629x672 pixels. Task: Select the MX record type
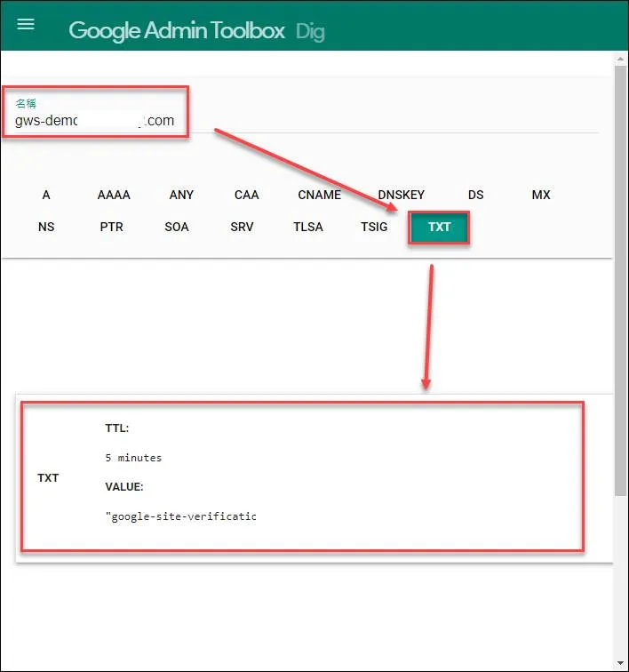point(541,195)
